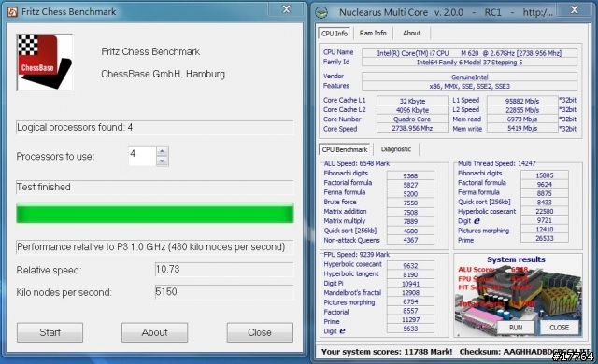This screenshot has height=364, width=598.
Task: Click the Multi Thread Pictures morphing score 12410
Action: (544, 230)
